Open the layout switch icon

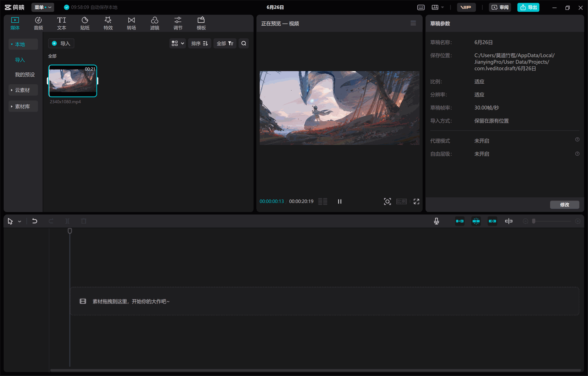point(435,7)
